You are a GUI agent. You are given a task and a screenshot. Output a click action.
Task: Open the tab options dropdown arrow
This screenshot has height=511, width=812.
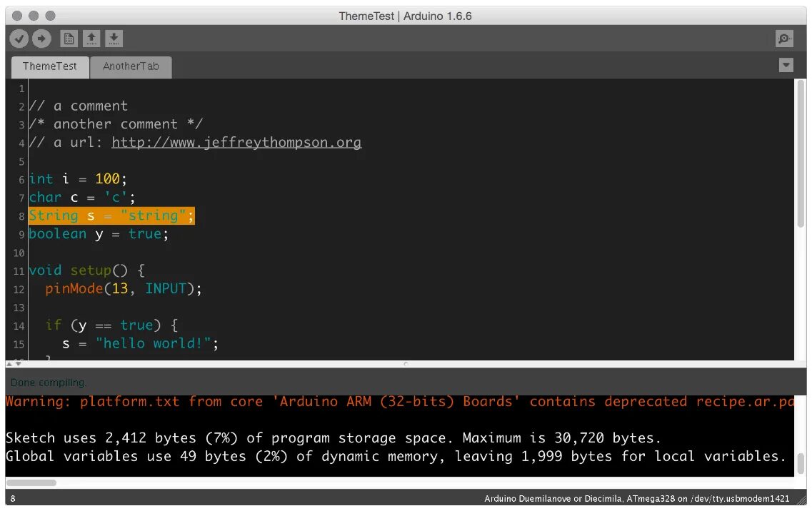coord(786,65)
